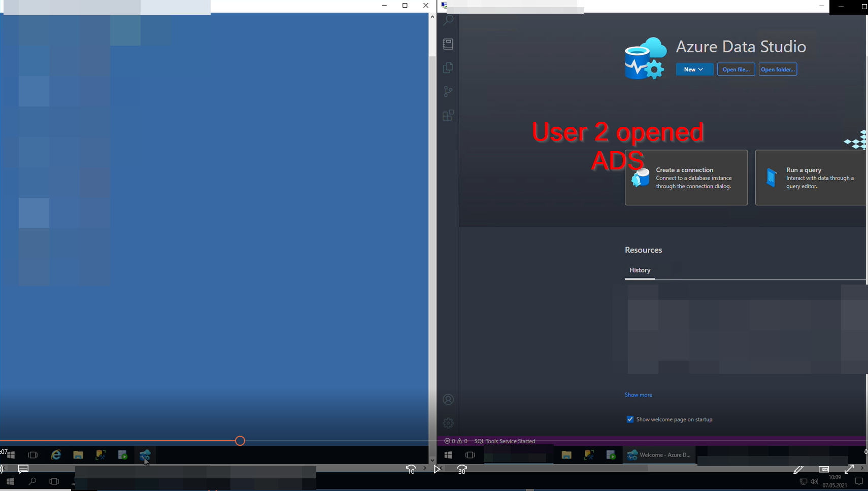Open the Create a connection card
The height and width of the screenshot is (491, 868).
(686, 178)
